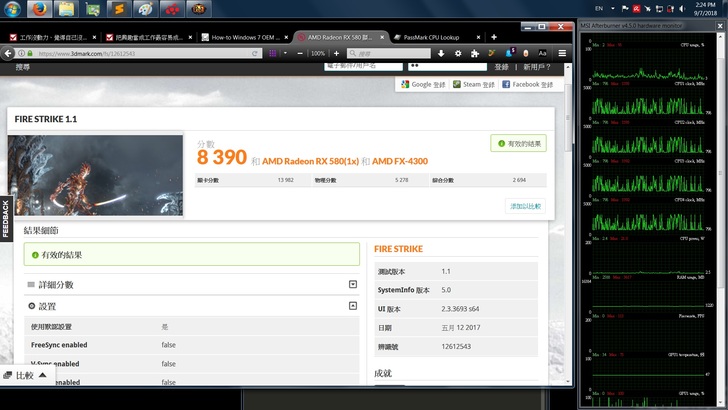Screen dimensions: 728x410
Task: Click the network tray icon
Action: pyautogui.click(x=659, y=9)
